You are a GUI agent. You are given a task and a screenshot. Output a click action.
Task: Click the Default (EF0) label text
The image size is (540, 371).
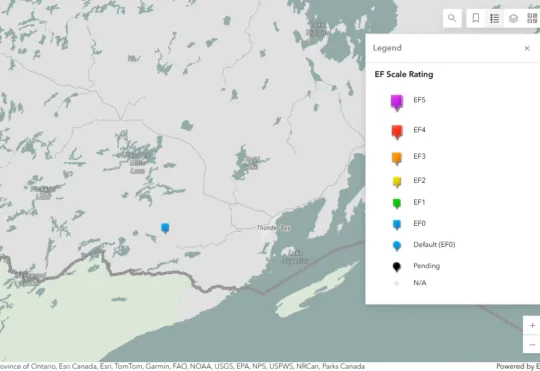[434, 245]
